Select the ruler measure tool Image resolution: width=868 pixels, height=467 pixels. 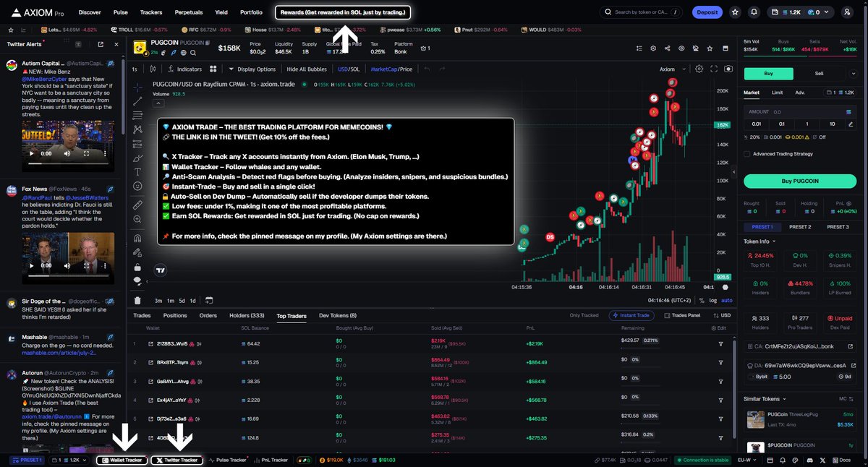(x=137, y=205)
